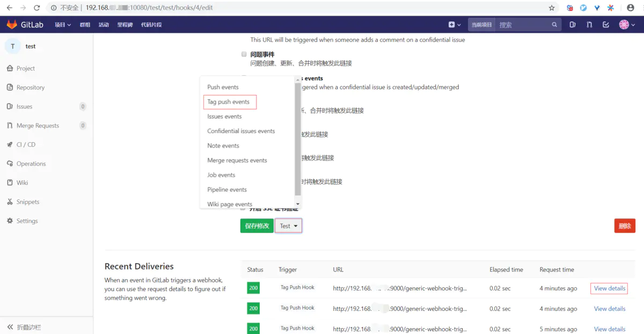Click the Issues sidebar icon

point(10,106)
